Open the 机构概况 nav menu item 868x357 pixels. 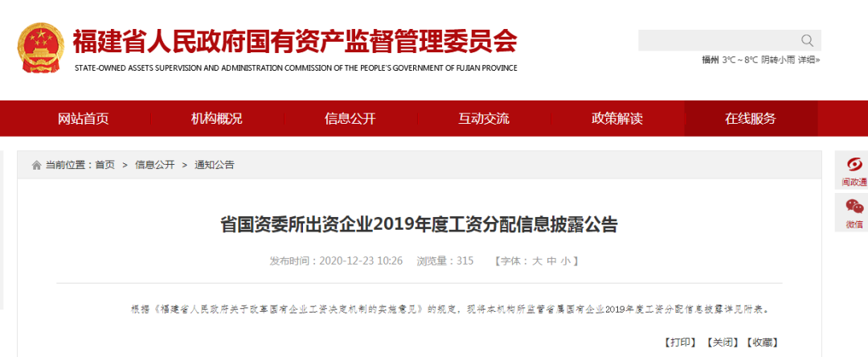(216, 119)
